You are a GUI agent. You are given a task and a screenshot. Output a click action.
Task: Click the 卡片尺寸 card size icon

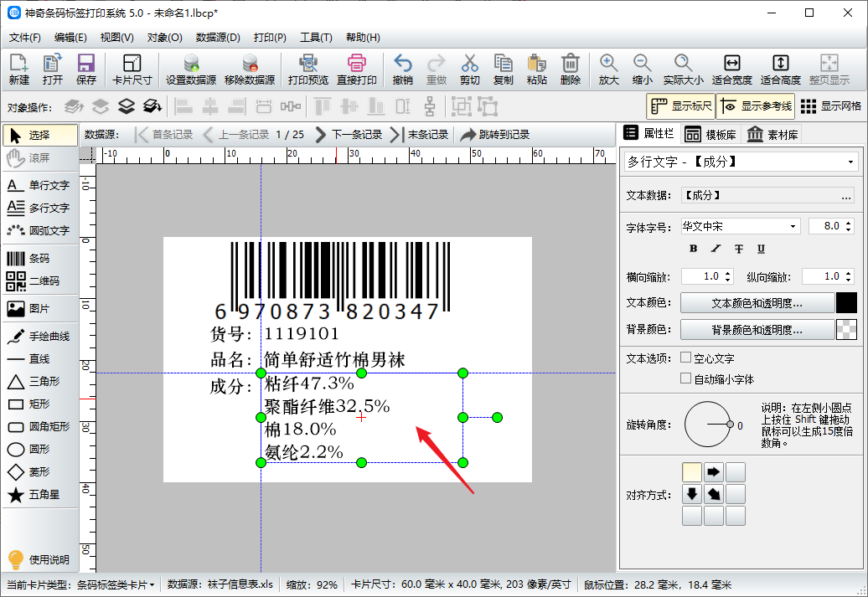click(x=132, y=64)
